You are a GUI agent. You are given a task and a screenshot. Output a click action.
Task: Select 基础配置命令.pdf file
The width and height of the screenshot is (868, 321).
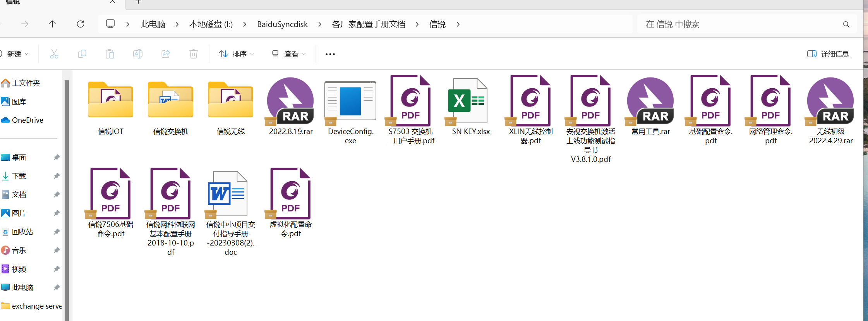point(711,110)
